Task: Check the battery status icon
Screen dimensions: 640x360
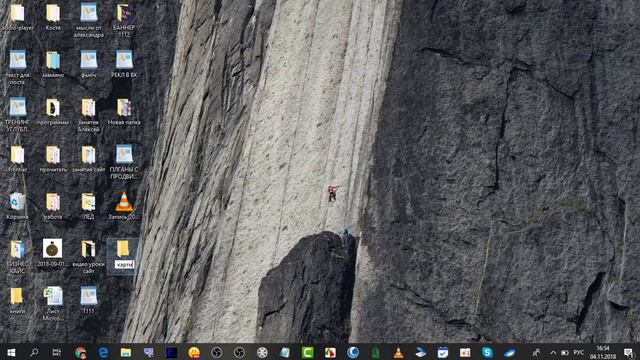Action: (x=565, y=352)
